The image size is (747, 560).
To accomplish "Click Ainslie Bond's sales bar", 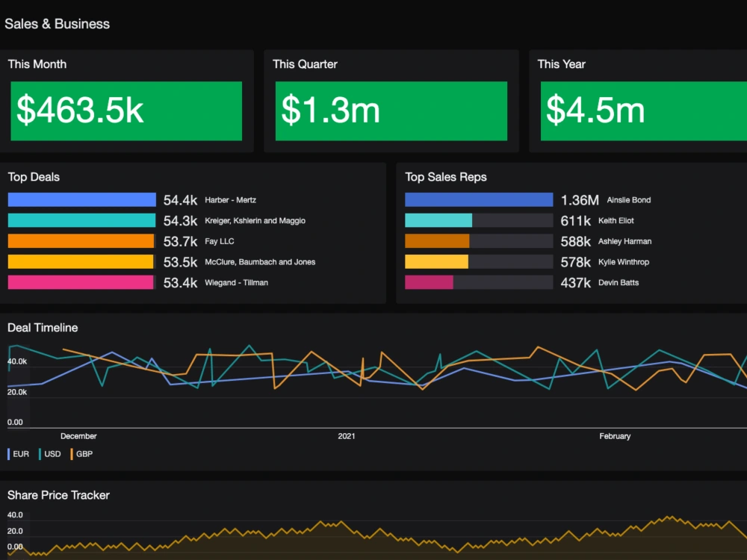I will (478, 199).
